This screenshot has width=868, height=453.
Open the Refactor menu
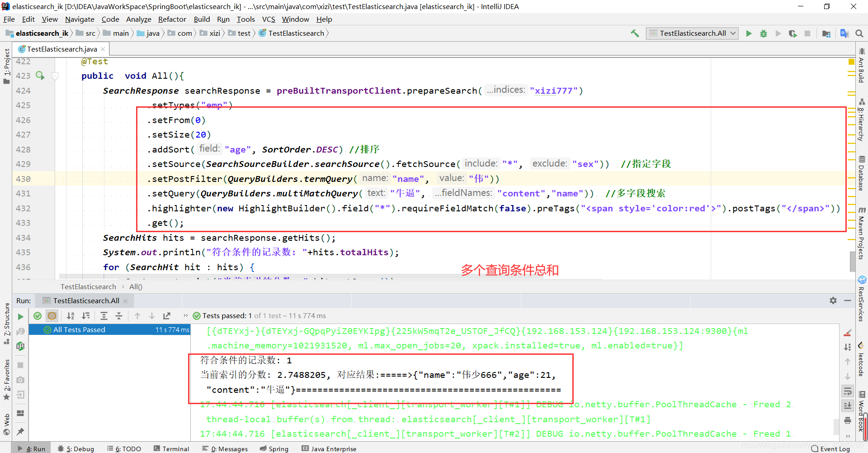(172, 19)
